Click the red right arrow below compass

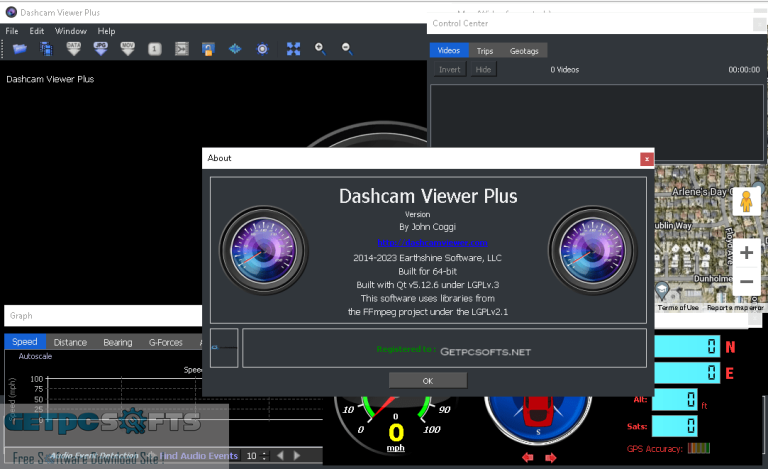(x=551, y=457)
